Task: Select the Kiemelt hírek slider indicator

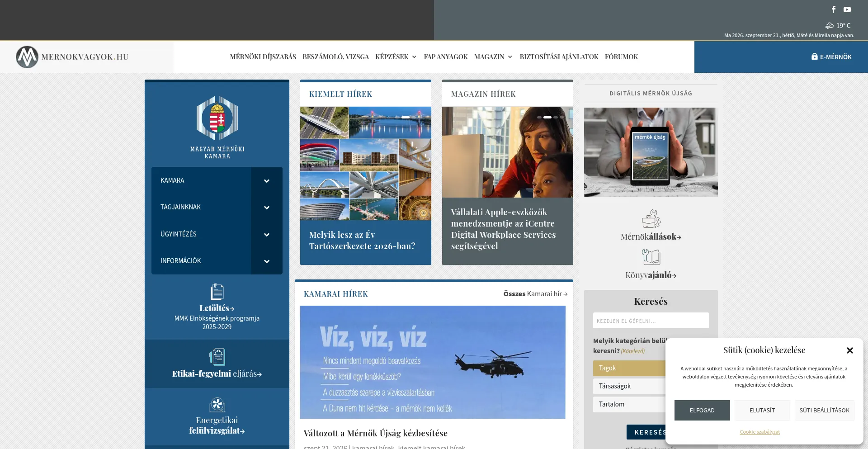Action: [406, 117]
